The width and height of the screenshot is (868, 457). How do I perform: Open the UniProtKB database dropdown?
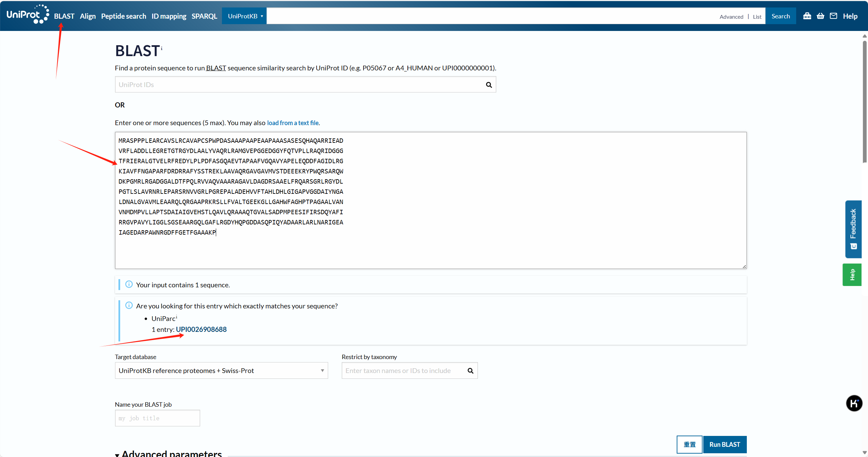pyautogui.click(x=244, y=16)
